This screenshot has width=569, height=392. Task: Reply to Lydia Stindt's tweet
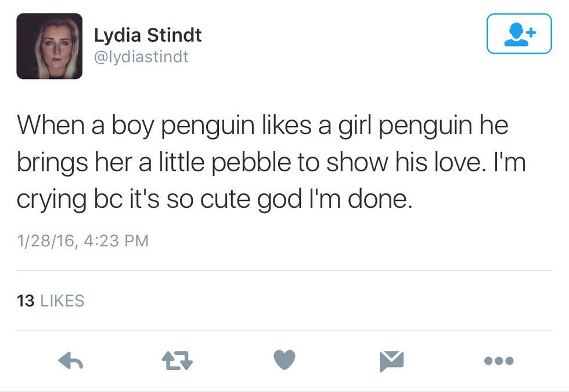coord(71,361)
